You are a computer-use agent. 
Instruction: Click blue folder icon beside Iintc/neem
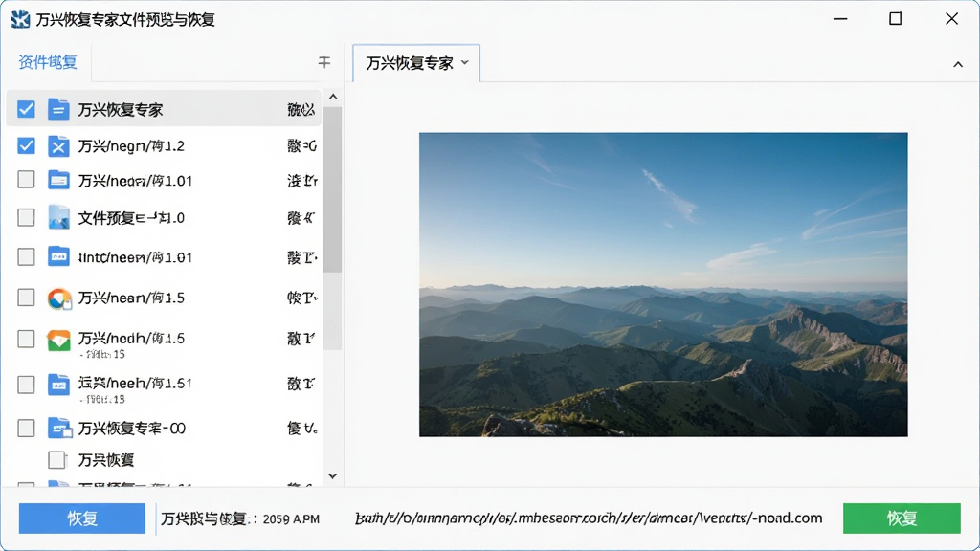tap(58, 256)
